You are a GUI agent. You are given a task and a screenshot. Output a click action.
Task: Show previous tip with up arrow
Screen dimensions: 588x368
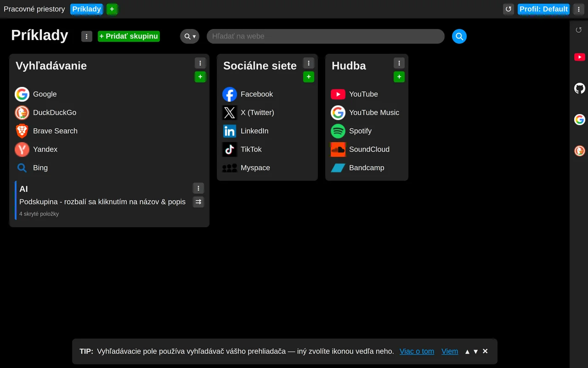point(467,351)
